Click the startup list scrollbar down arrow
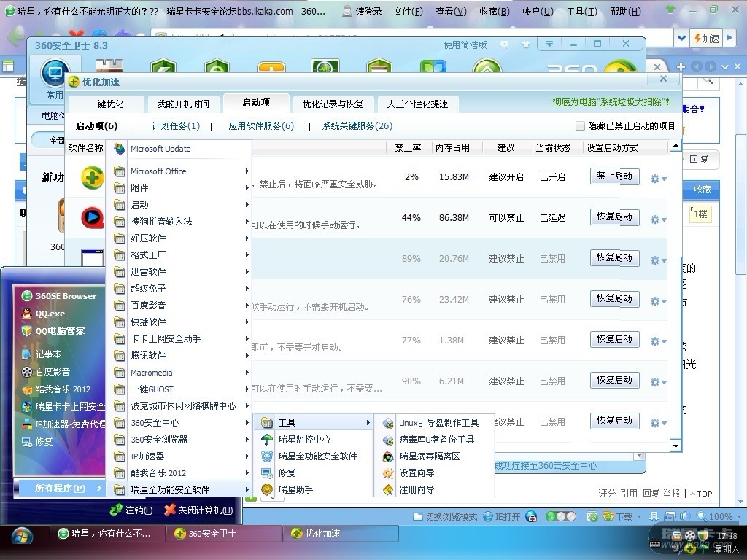This screenshot has height=560, width=747. pyautogui.click(x=675, y=446)
